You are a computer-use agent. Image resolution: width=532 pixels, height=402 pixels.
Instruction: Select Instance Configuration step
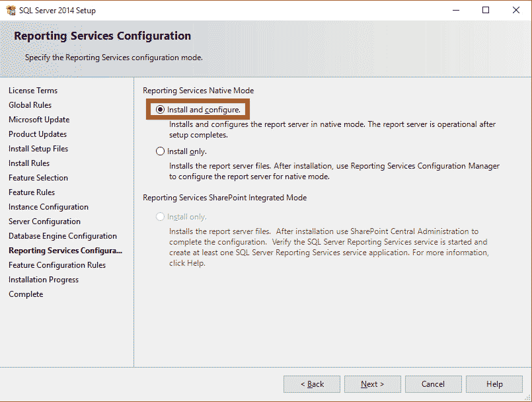tap(48, 206)
